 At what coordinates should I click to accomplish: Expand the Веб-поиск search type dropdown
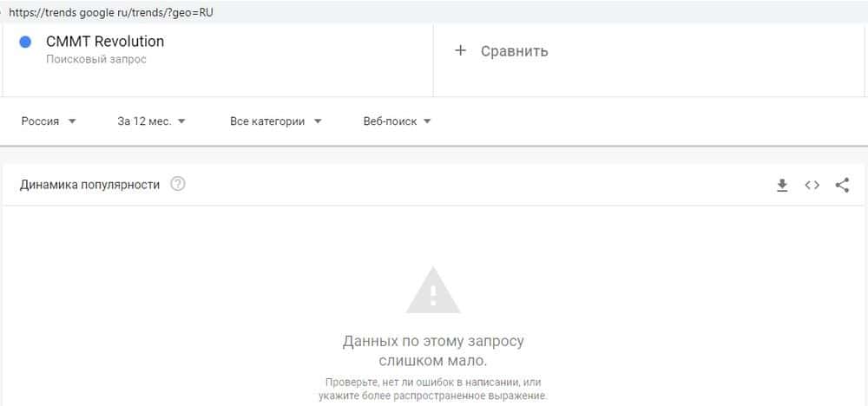pyautogui.click(x=397, y=121)
